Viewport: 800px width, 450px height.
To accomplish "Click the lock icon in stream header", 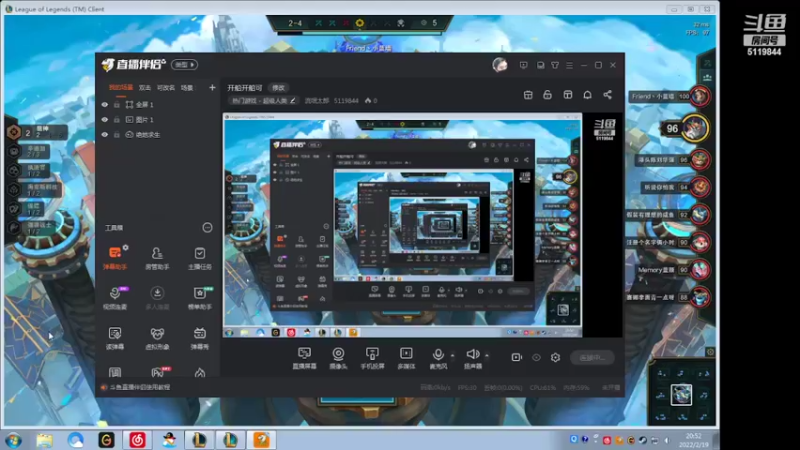I will (547, 95).
